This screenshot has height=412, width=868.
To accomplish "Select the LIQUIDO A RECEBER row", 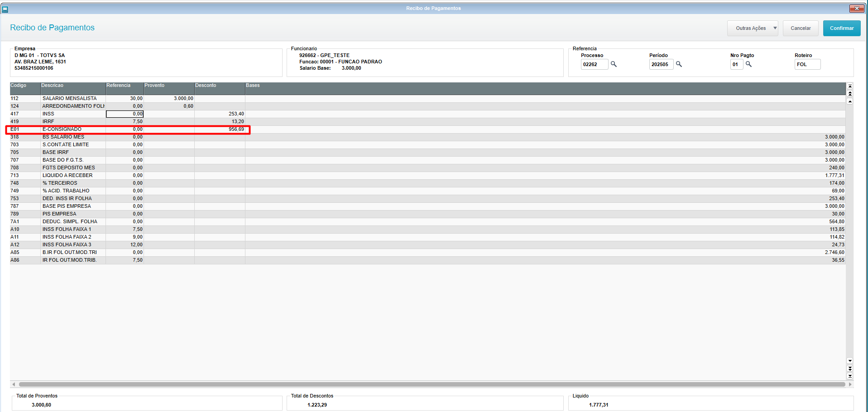I will point(427,175).
